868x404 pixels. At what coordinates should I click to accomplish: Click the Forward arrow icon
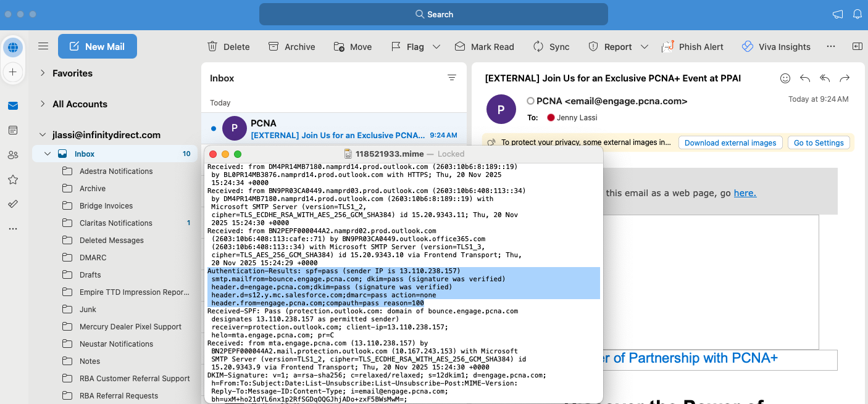pyautogui.click(x=845, y=78)
